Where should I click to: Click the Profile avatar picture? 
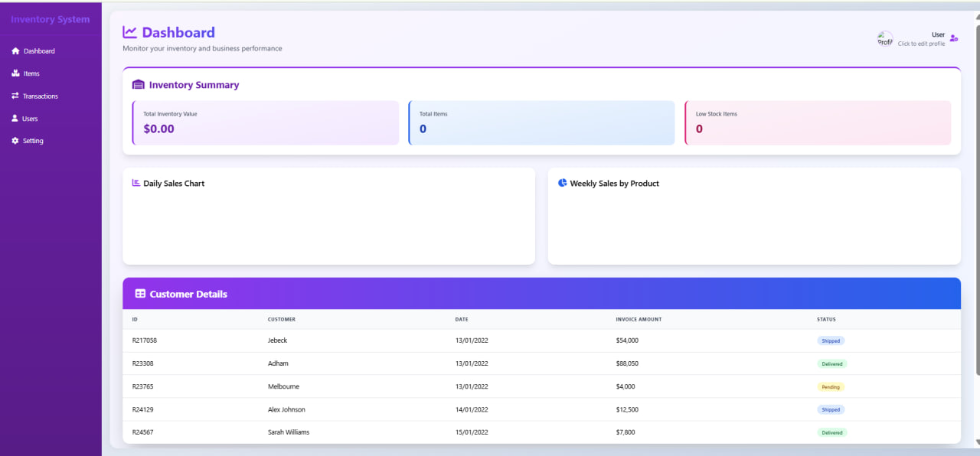point(885,38)
